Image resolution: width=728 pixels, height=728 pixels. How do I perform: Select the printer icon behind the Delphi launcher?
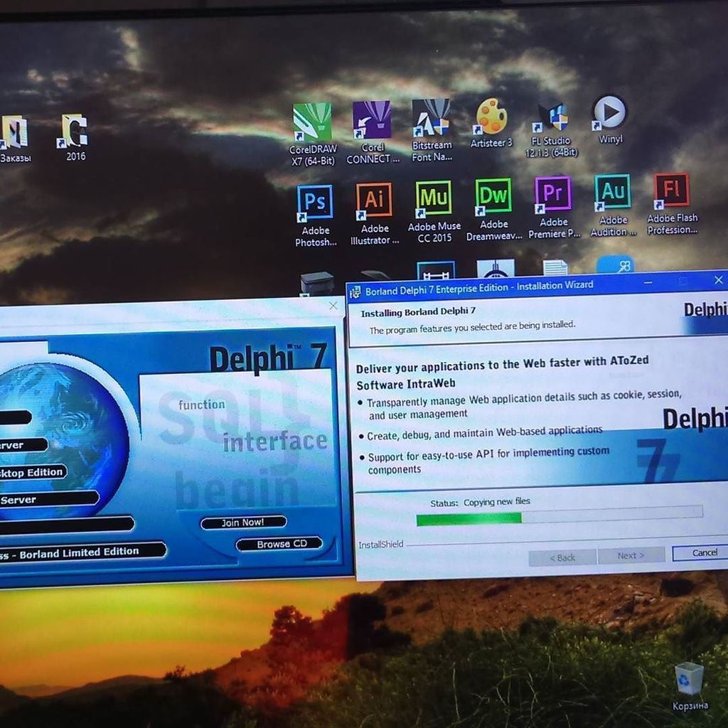tap(316, 283)
